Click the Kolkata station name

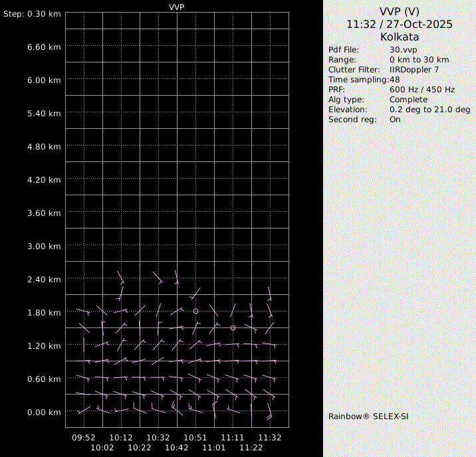(400, 37)
